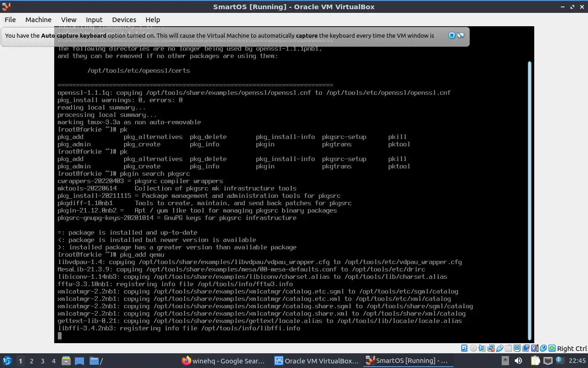Dismiss the Auto capture keyboard notification
This screenshot has height=368, width=588.
tap(452, 35)
